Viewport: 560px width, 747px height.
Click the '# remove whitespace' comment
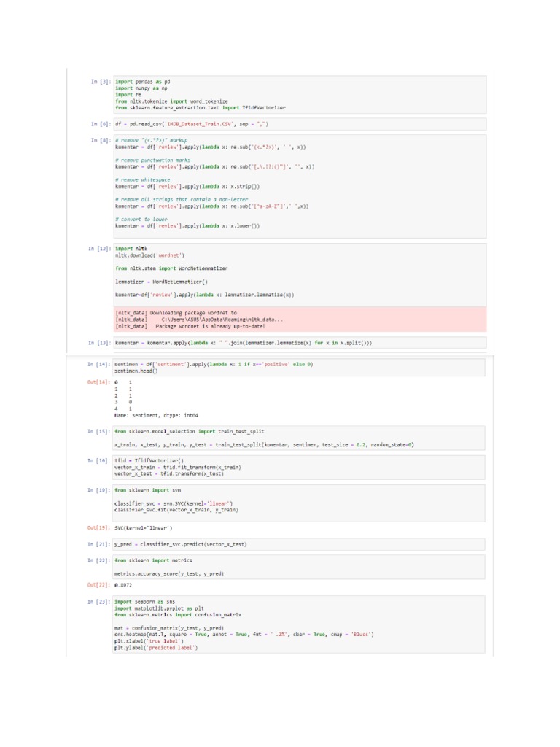[143, 179]
